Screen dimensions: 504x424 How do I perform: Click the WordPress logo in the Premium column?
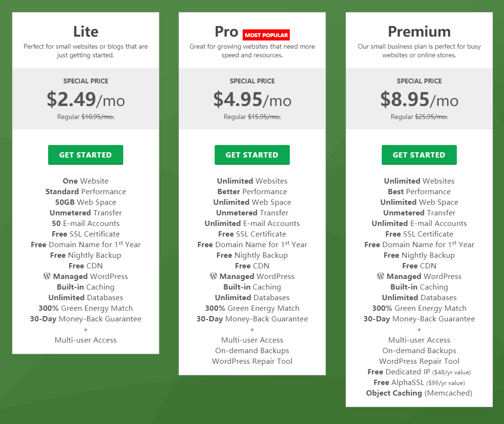(x=380, y=276)
